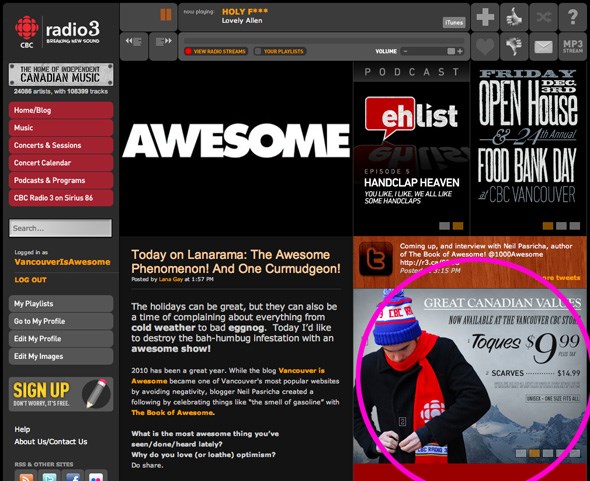The width and height of the screenshot is (590, 481).
Task: Open author Lana Gay's link
Action: (171, 279)
